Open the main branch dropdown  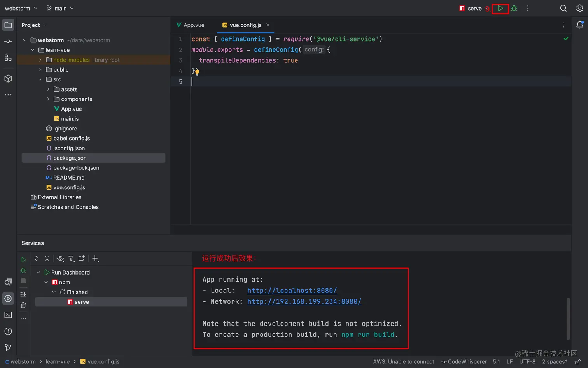pyautogui.click(x=60, y=8)
